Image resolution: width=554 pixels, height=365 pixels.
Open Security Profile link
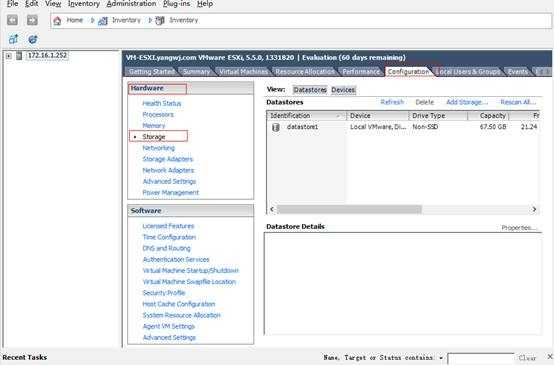pos(164,293)
